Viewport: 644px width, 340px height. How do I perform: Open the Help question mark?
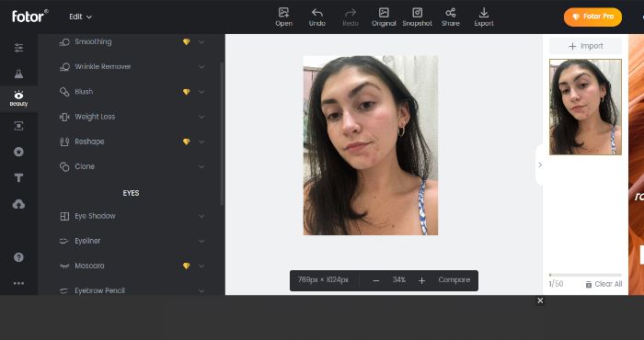pyautogui.click(x=19, y=257)
